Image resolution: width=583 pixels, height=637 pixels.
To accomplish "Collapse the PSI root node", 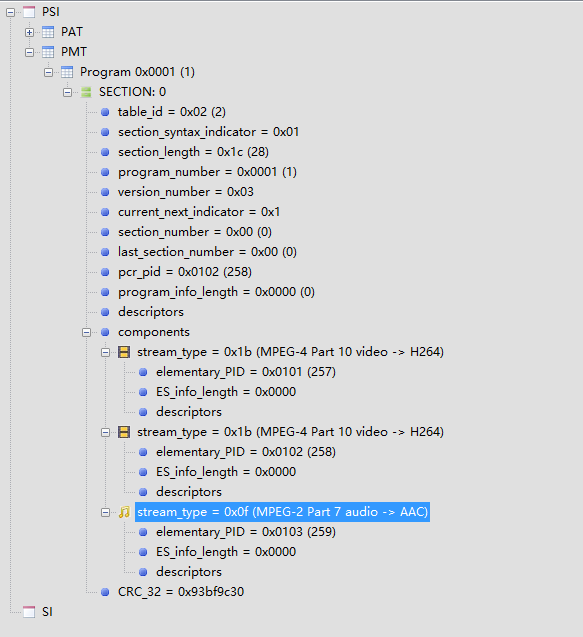I will [x=11, y=13].
